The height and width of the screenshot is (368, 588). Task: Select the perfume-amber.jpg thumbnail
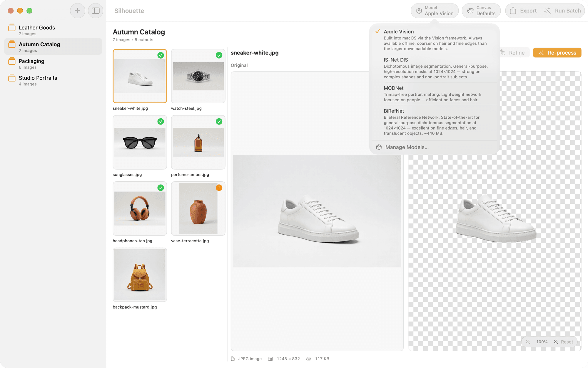tap(198, 142)
